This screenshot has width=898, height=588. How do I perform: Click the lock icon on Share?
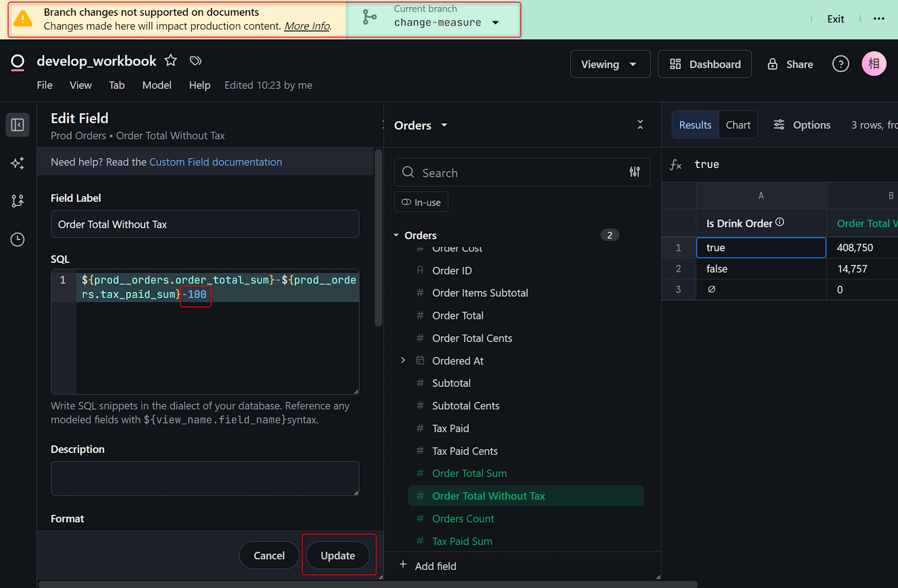point(772,64)
